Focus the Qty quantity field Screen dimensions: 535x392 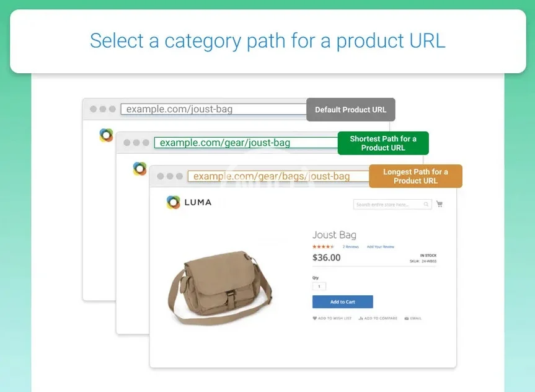tap(319, 287)
